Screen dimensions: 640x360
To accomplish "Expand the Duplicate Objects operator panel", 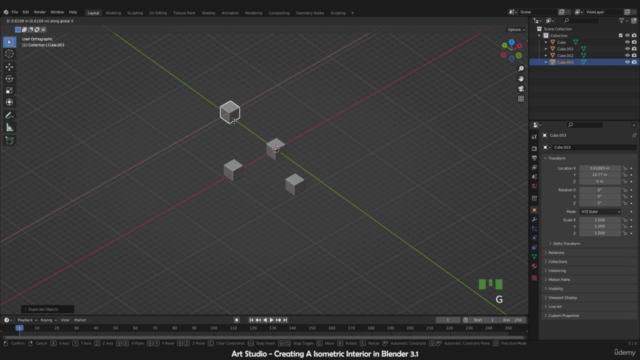I will tap(48, 309).
